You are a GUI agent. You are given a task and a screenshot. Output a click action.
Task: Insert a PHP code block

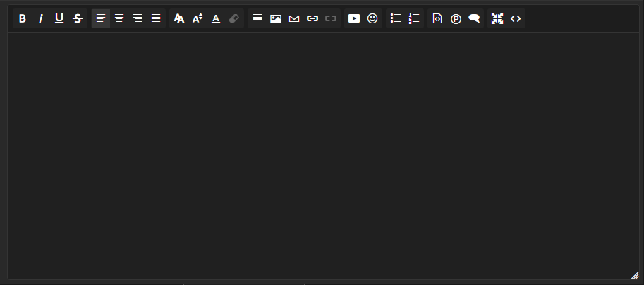tap(456, 18)
